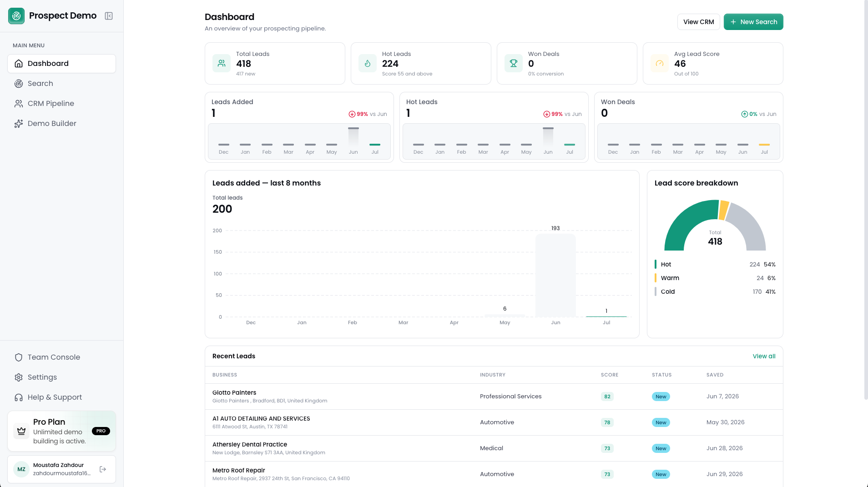The width and height of the screenshot is (868, 487).
Task: Click the May 30, 2026 saved date
Action: click(725, 422)
